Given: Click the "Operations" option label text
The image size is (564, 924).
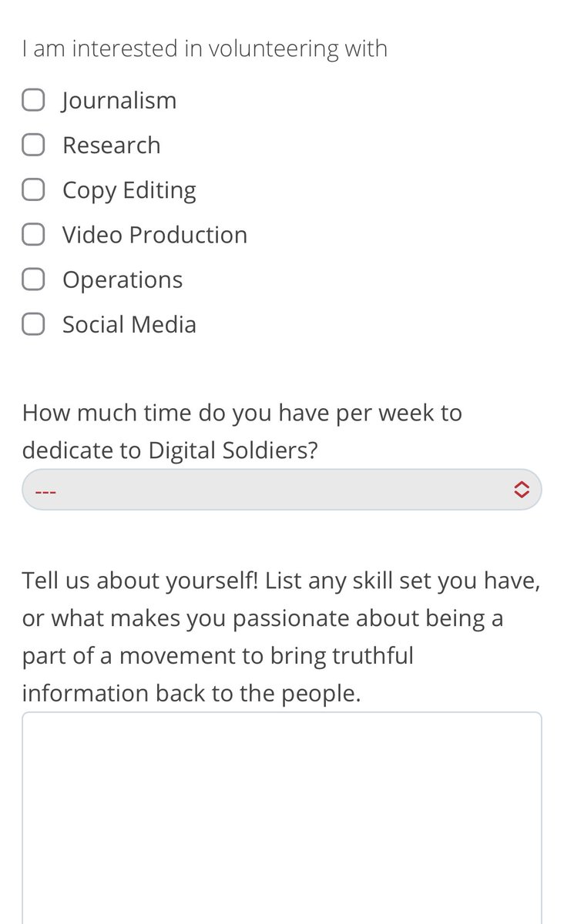Looking at the screenshot, I should point(123,280).
